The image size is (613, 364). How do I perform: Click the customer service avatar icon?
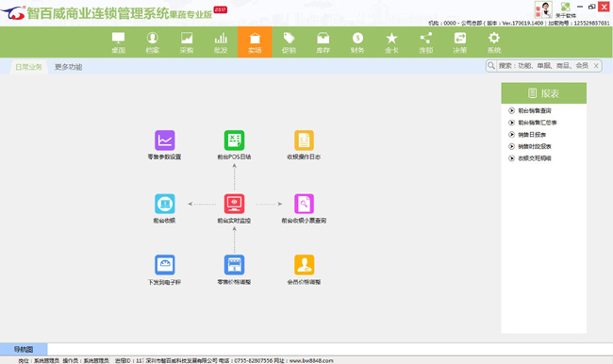point(543,9)
